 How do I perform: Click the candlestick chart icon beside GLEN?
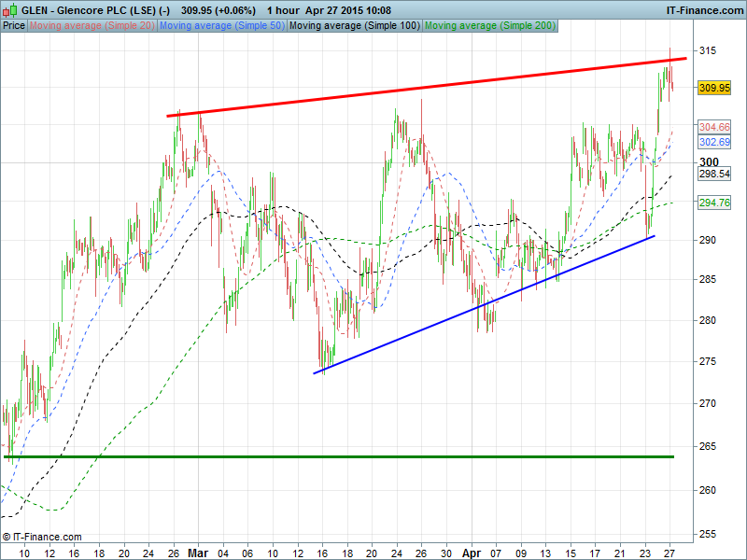pyautogui.click(x=10, y=10)
